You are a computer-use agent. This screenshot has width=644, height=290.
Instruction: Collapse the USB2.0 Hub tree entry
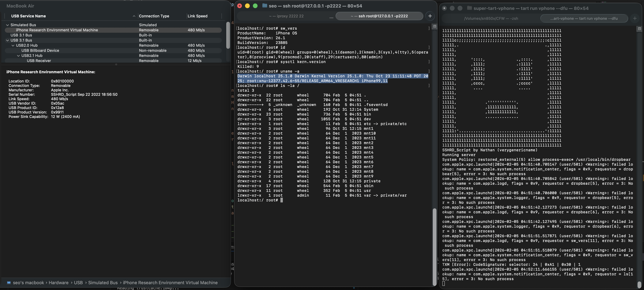click(13, 45)
